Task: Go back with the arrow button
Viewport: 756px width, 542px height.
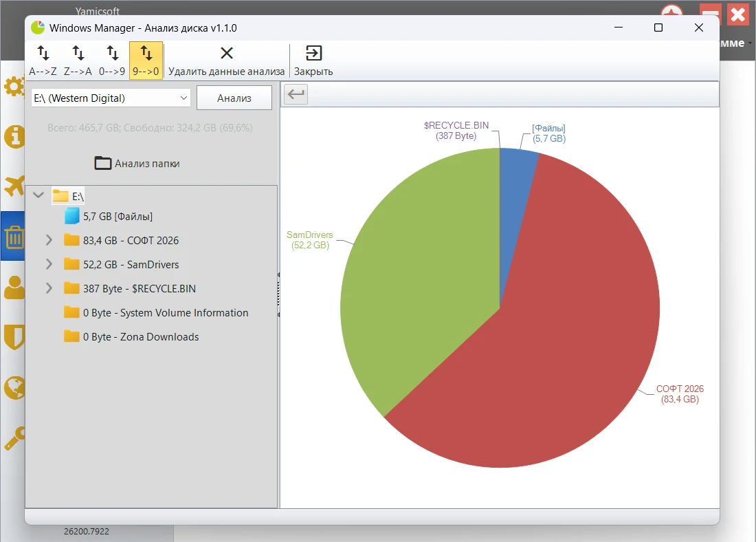Action: coord(296,94)
